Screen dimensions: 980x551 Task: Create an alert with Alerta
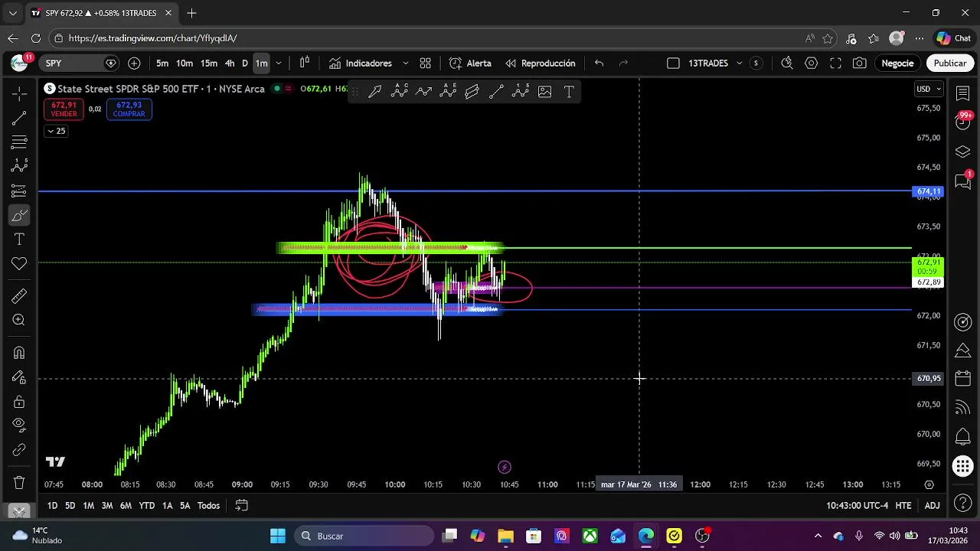470,64
